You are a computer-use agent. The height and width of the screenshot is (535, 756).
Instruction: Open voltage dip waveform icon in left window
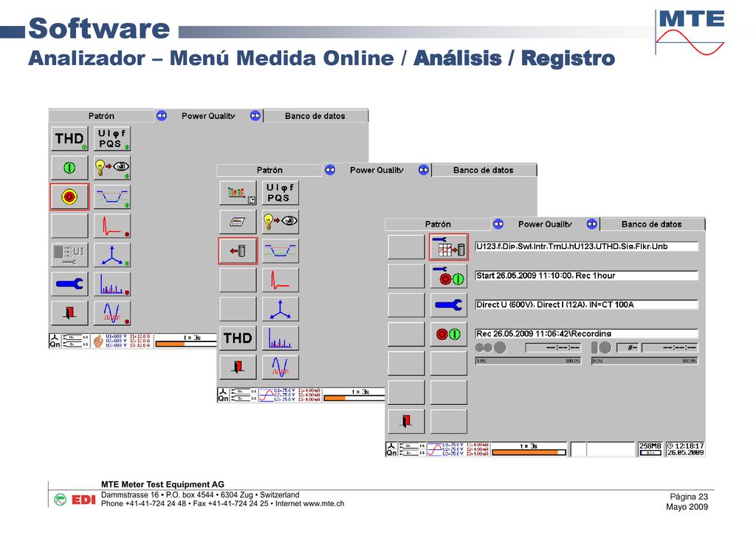(112, 197)
